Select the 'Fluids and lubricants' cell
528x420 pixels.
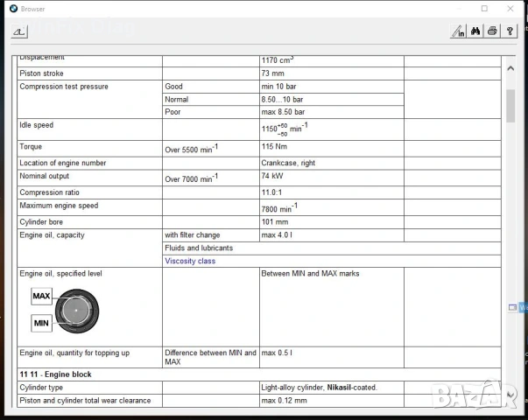coord(199,248)
